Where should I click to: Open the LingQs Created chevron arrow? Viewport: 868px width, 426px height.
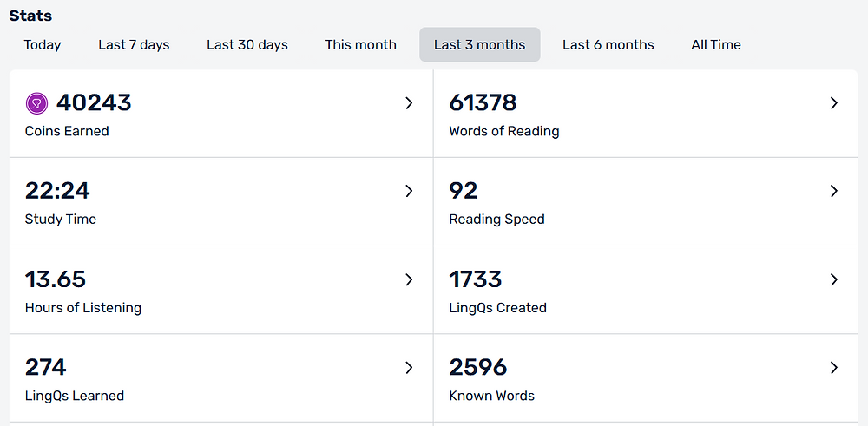coord(833,279)
